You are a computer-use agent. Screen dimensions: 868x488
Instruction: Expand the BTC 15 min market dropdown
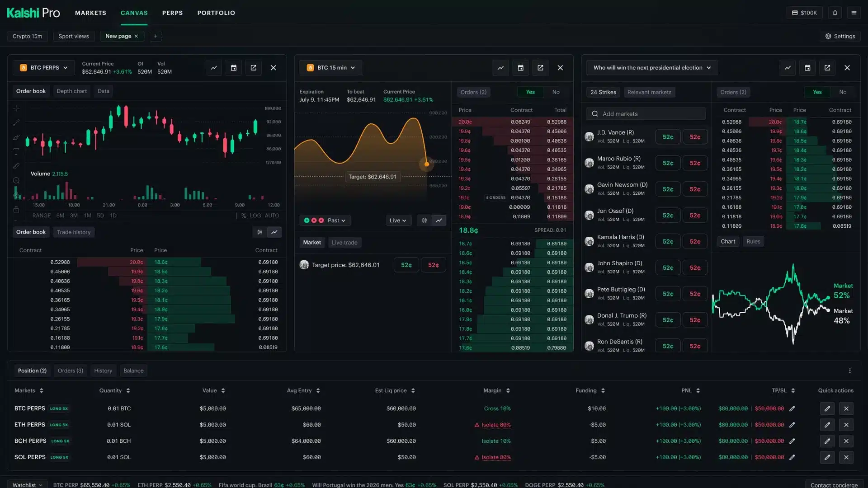coord(331,68)
